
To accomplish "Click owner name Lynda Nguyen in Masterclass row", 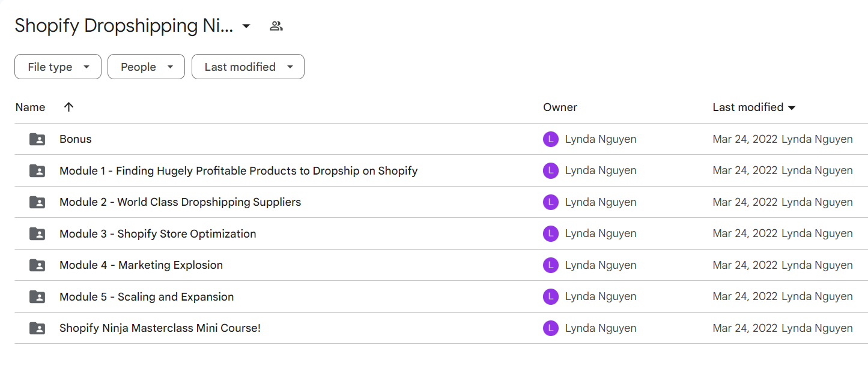I will pyautogui.click(x=601, y=328).
